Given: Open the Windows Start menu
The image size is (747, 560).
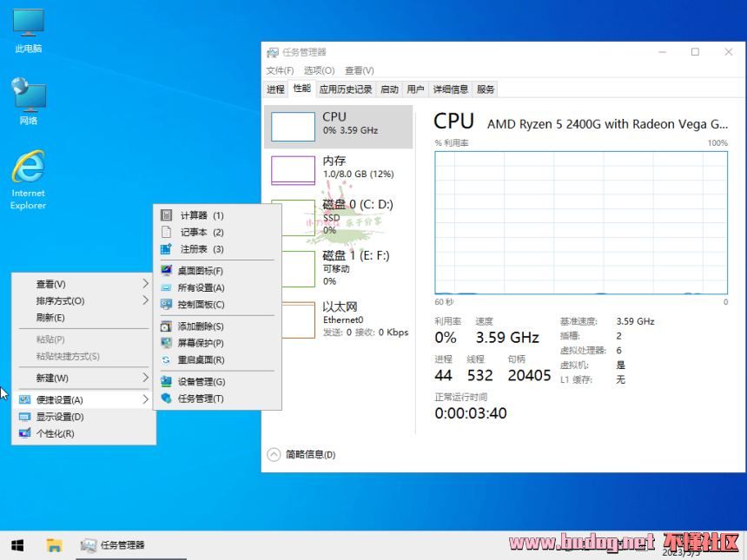Looking at the screenshot, I should [x=17, y=545].
